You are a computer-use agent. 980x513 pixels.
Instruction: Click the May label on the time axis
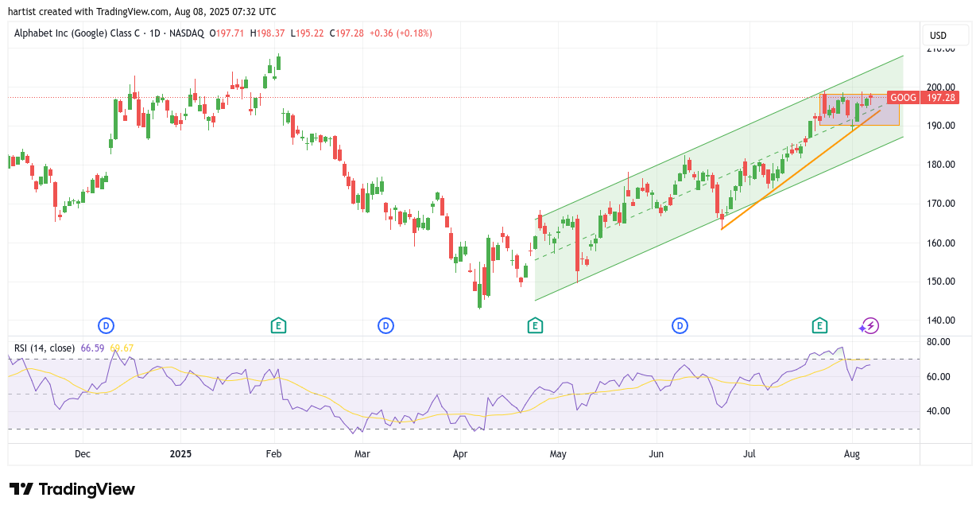click(x=559, y=454)
